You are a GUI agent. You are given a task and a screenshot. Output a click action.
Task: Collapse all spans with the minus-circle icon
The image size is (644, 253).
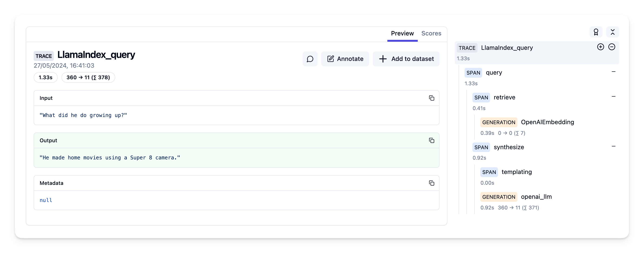(x=612, y=47)
